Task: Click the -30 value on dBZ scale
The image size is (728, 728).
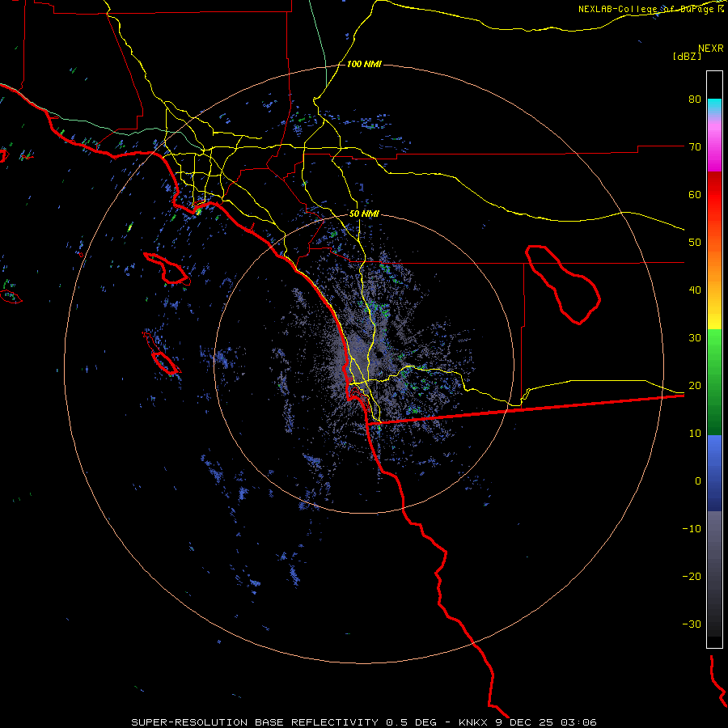Action: coord(692,624)
